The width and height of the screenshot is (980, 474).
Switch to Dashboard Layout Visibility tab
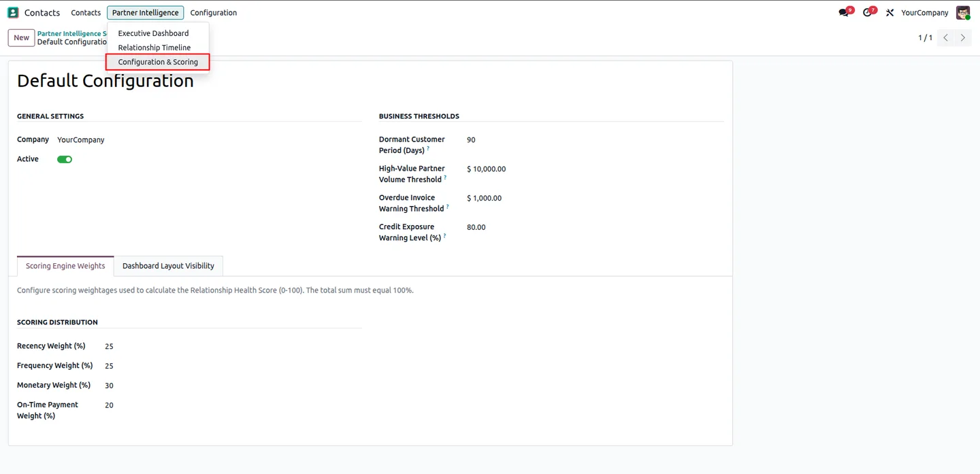[168, 266]
